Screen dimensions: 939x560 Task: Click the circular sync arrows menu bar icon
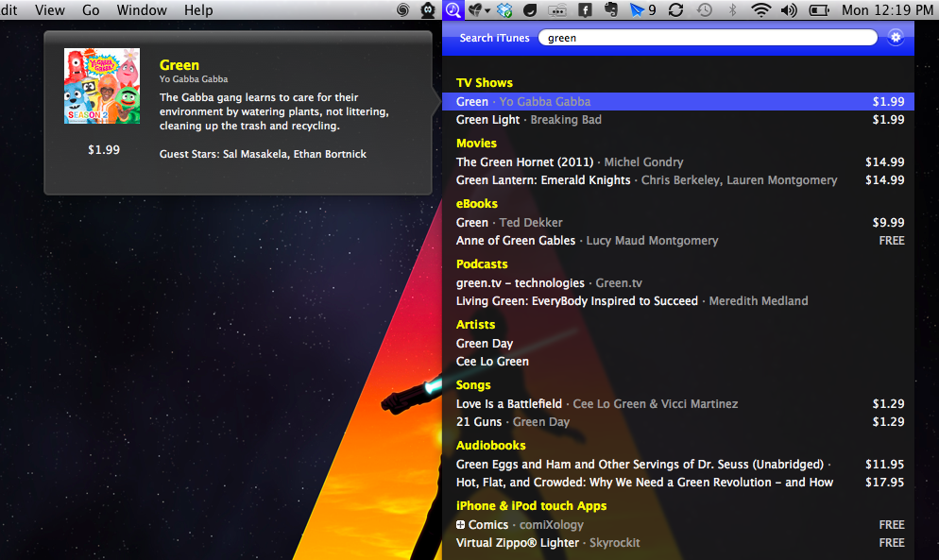[676, 9]
